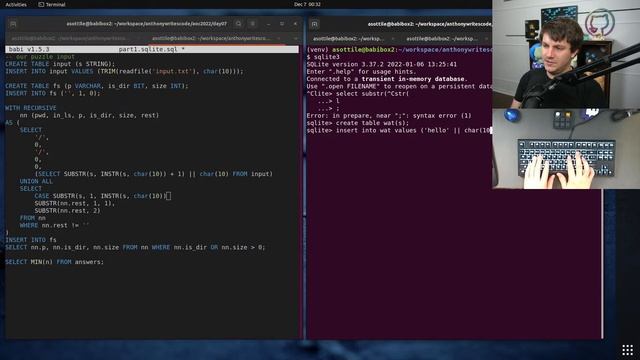Click 'nn (pwd, in_ls, p, is_dir' line
The height and width of the screenshot is (360, 640).
tap(89, 116)
